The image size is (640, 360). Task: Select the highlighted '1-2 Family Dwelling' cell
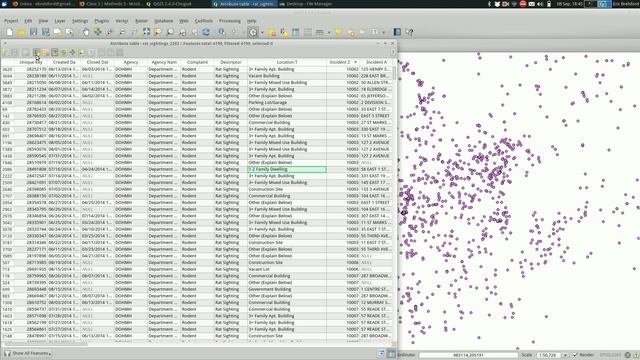[287, 169]
